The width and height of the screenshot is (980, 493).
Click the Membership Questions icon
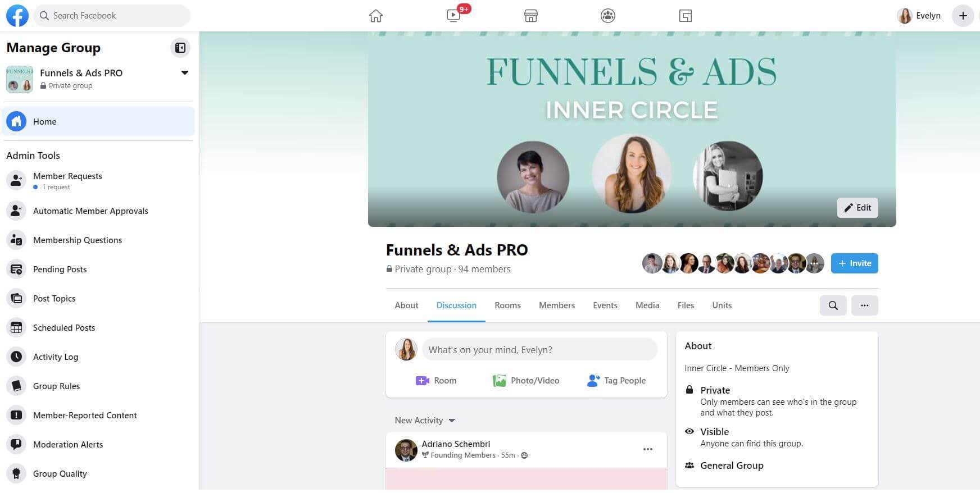click(x=16, y=240)
